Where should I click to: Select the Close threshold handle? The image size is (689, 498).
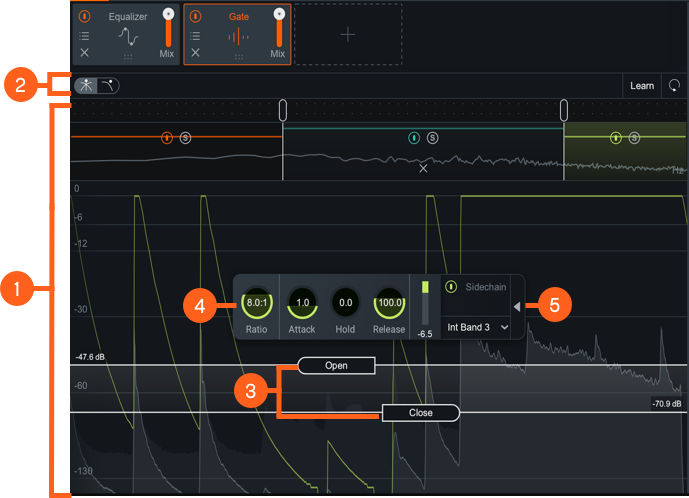pyautogui.click(x=421, y=413)
